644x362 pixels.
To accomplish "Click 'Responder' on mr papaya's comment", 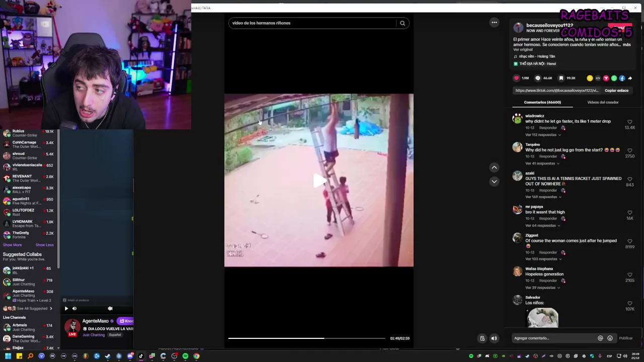I will coord(548,218).
